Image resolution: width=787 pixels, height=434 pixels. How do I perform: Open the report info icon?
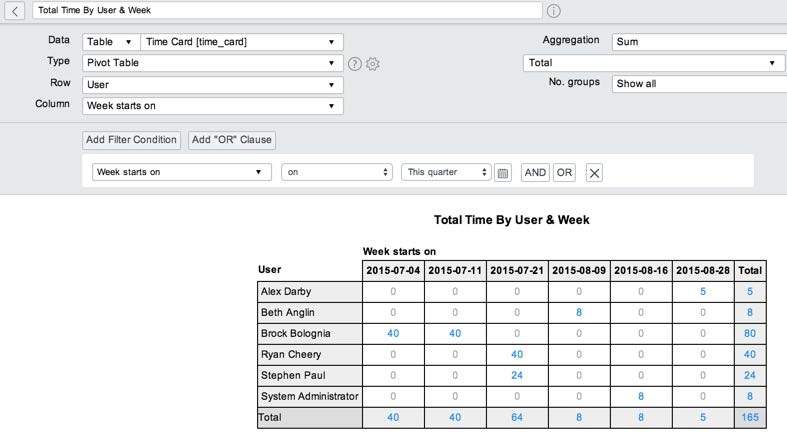point(553,11)
